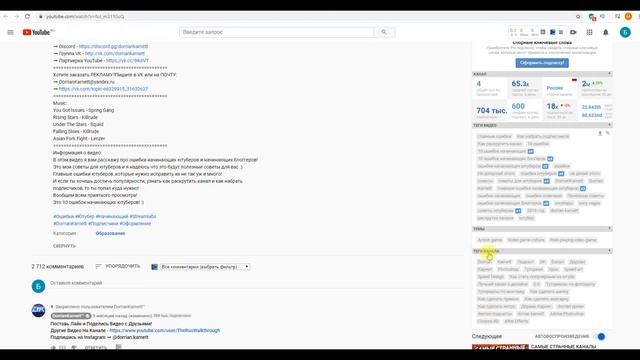Viewport: 640px width, 360px height.
Task: Click the browser forward arrow
Action: coord(17,16)
